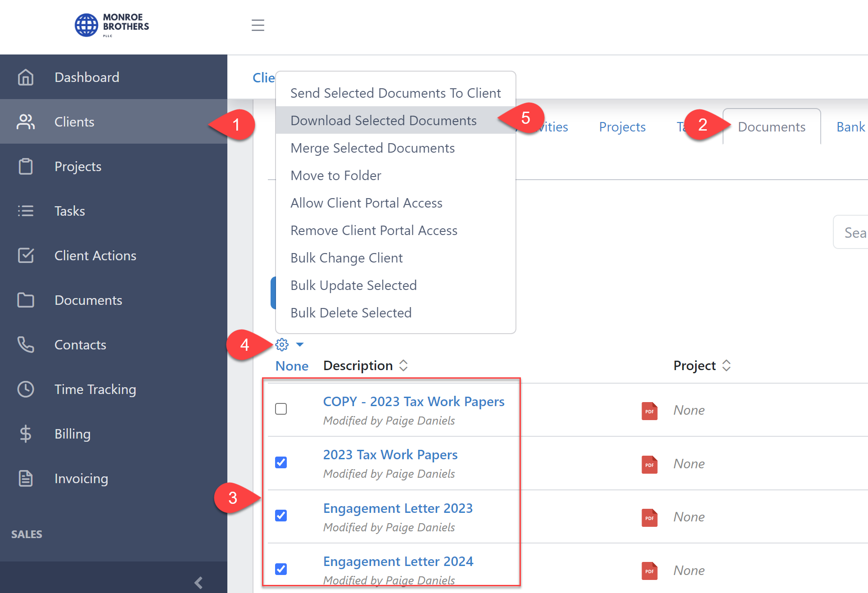This screenshot has height=593, width=868.
Task: Click the Billing dollar icon
Action: [x=26, y=434]
